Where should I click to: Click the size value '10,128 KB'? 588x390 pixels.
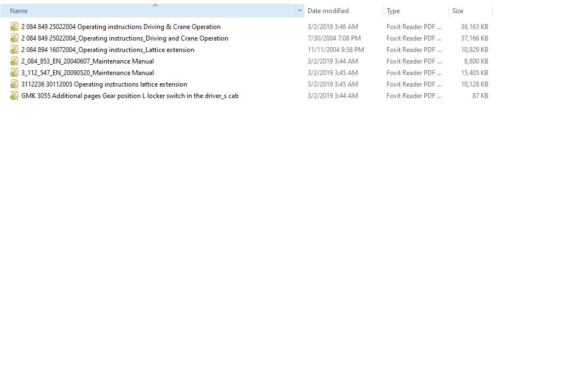tap(474, 84)
